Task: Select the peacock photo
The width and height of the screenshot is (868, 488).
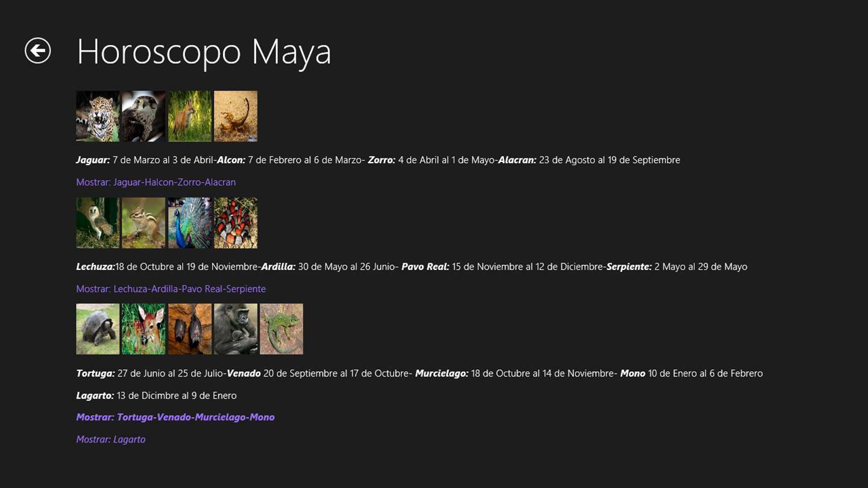Action: tap(190, 223)
